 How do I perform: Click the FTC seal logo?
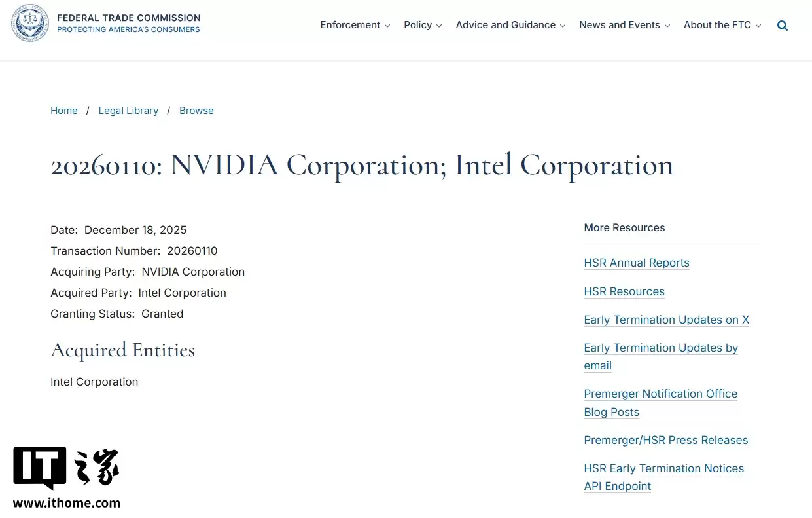tap(30, 23)
